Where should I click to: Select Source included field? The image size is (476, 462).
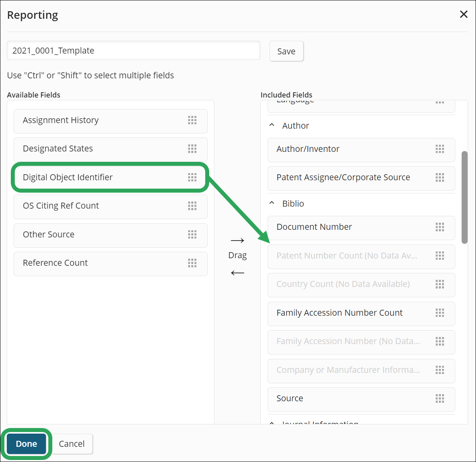pyautogui.click(x=361, y=399)
